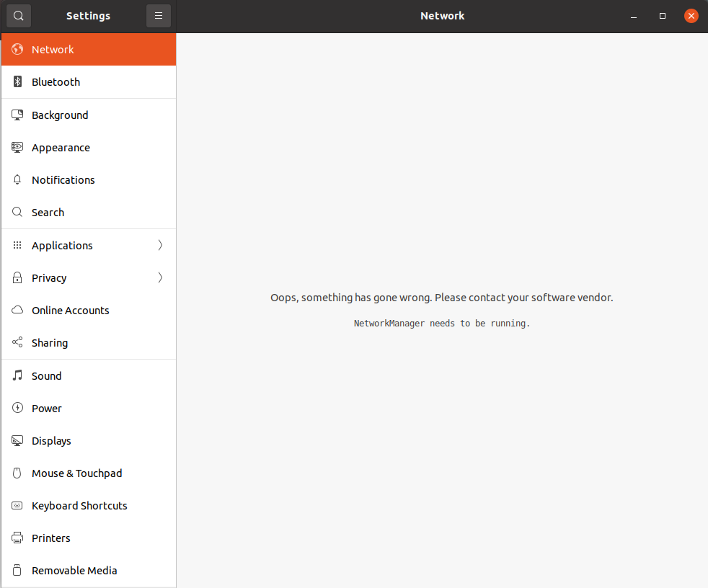Viewport: 708px width, 588px height.
Task: Open the Printers settings label
Action: click(51, 538)
